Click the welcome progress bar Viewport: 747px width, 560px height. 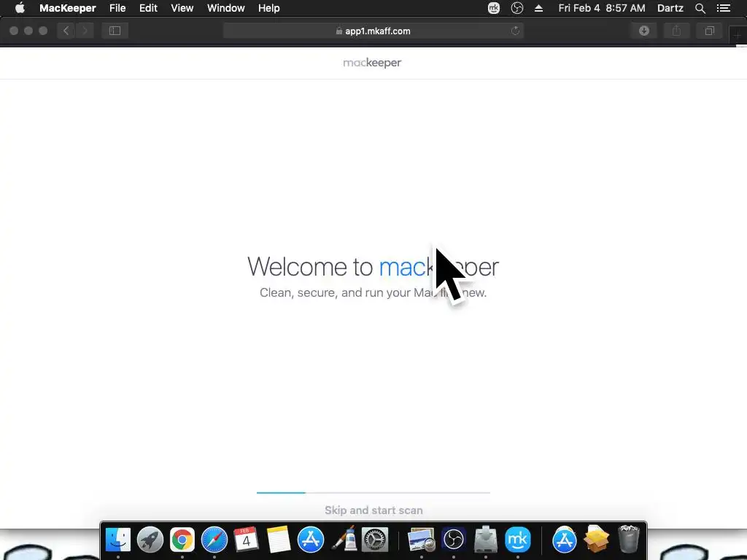click(373, 492)
